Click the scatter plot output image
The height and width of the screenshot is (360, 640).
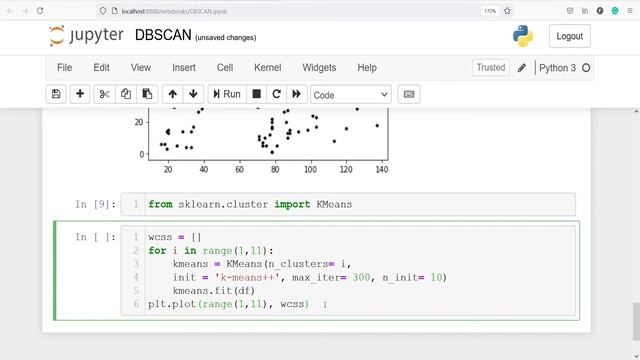[x=261, y=141]
